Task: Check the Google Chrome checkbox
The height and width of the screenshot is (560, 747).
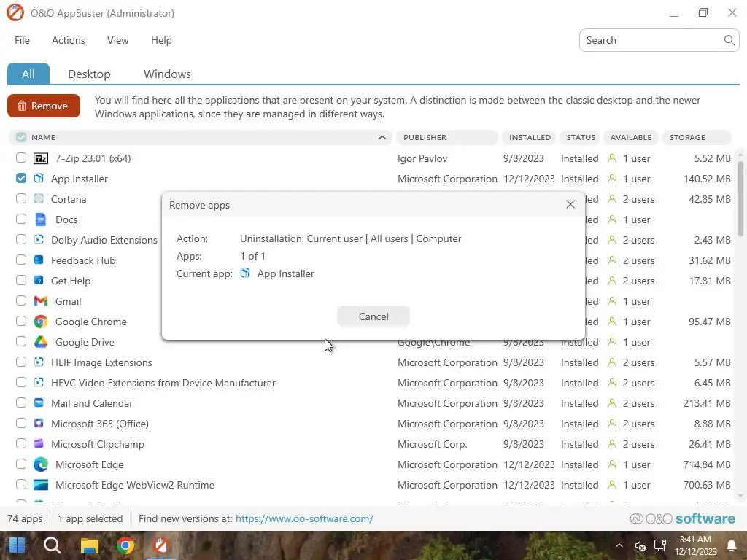Action: [21, 321]
